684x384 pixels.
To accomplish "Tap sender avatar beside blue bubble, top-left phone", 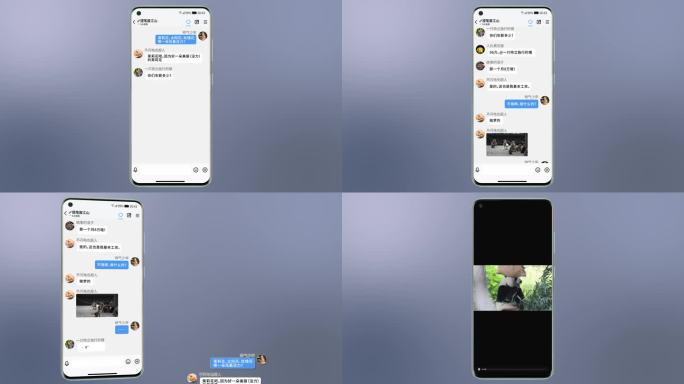I will point(202,36).
